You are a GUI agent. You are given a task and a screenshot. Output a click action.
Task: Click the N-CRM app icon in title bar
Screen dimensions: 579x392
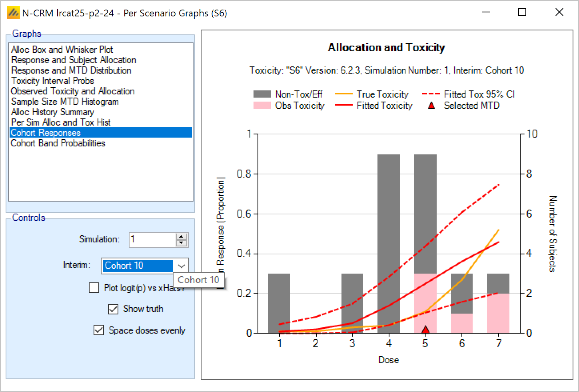coord(13,13)
